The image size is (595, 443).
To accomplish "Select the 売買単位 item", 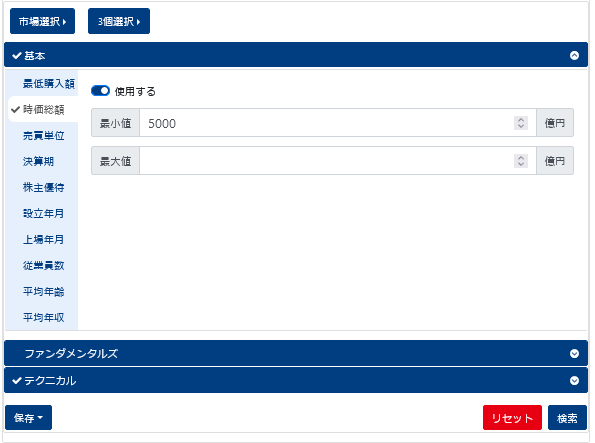I will point(43,136).
